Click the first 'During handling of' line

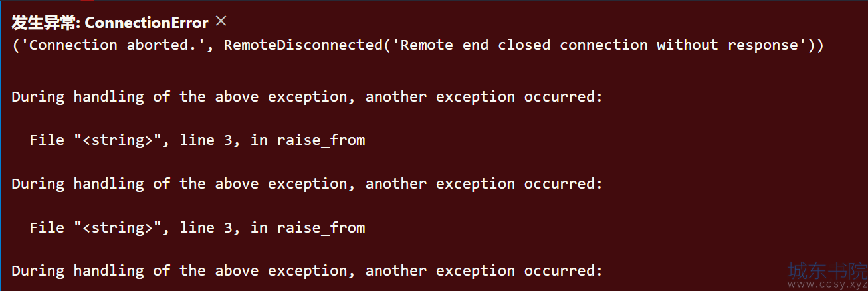click(x=307, y=97)
